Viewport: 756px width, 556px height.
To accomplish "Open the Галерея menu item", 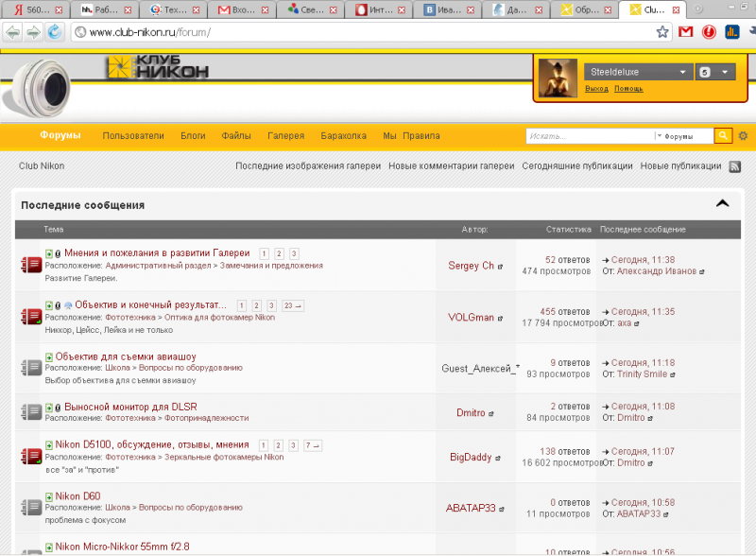I will pos(286,135).
